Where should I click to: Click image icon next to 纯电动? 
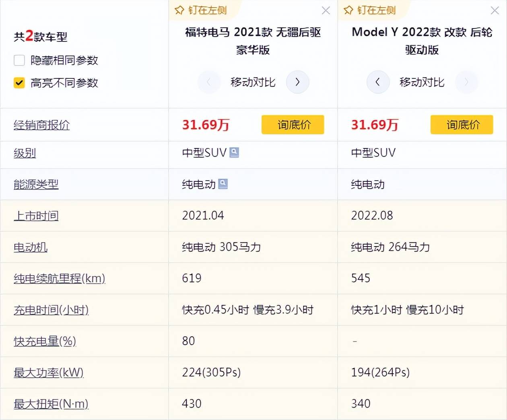click(223, 184)
